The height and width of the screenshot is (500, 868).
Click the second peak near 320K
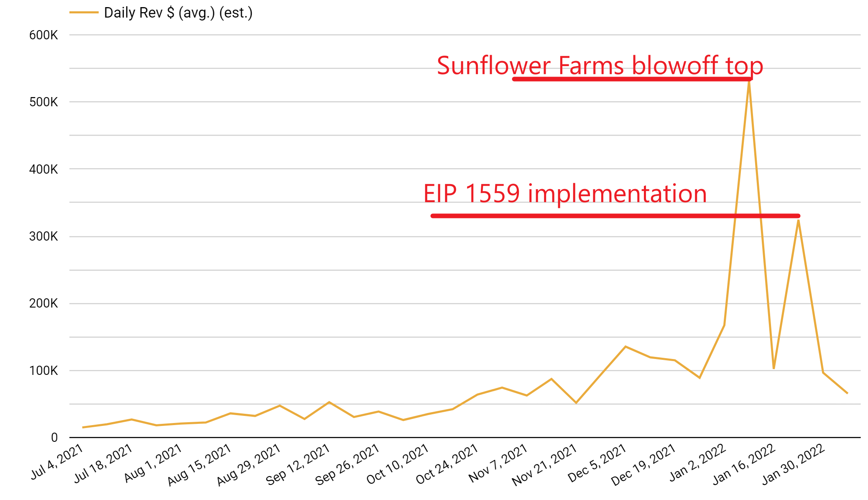798,221
